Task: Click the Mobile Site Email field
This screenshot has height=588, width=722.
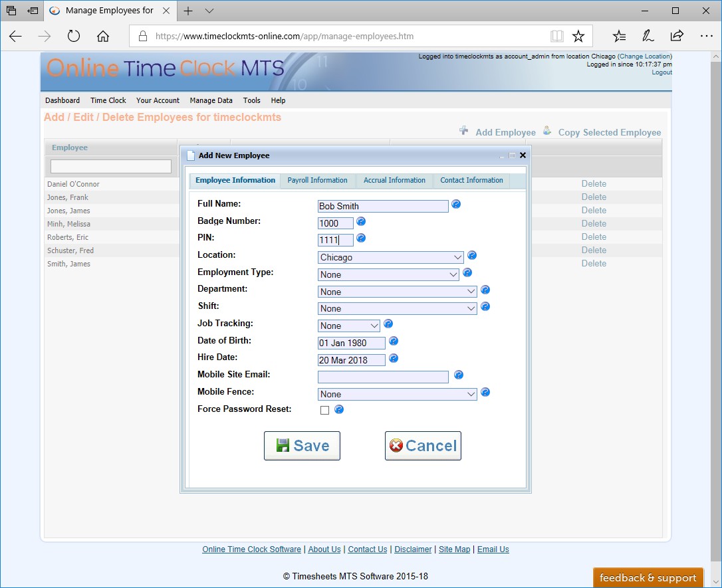Action: click(x=383, y=377)
